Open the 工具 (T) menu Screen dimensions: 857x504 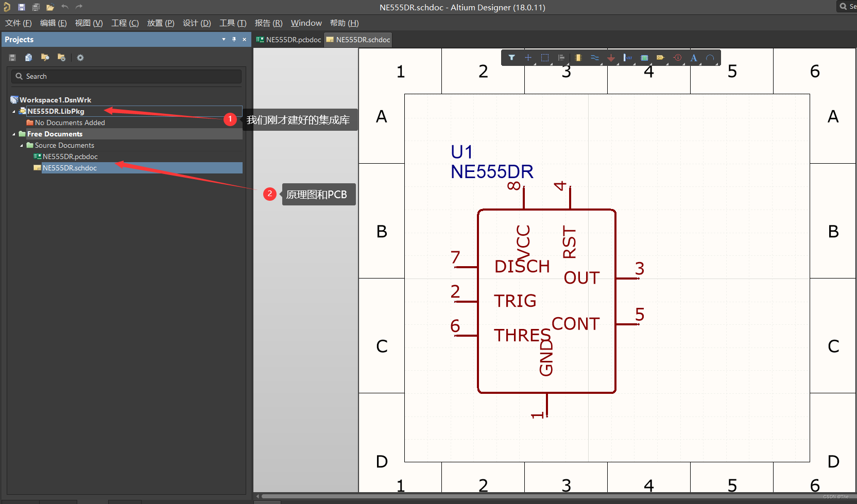click(233, 23)
